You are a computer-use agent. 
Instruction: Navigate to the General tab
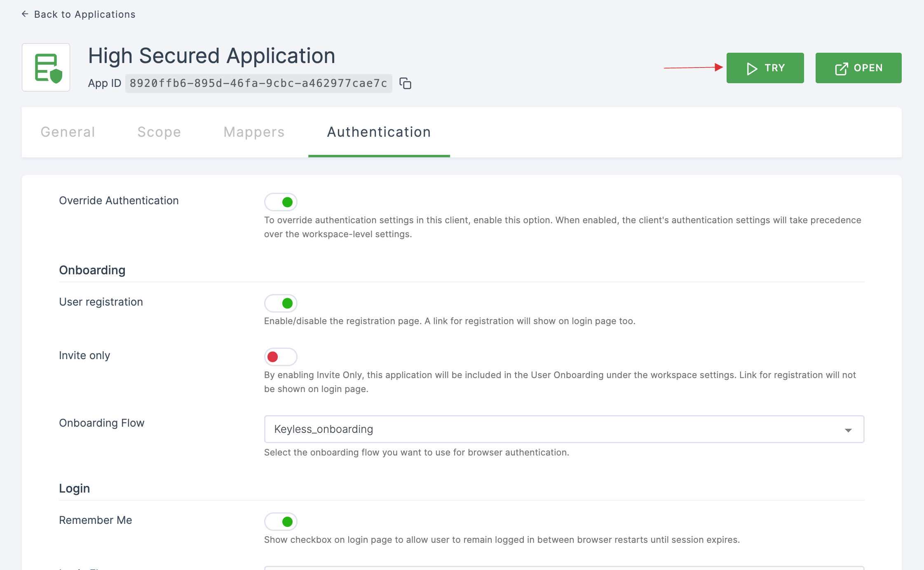(67, 131)
